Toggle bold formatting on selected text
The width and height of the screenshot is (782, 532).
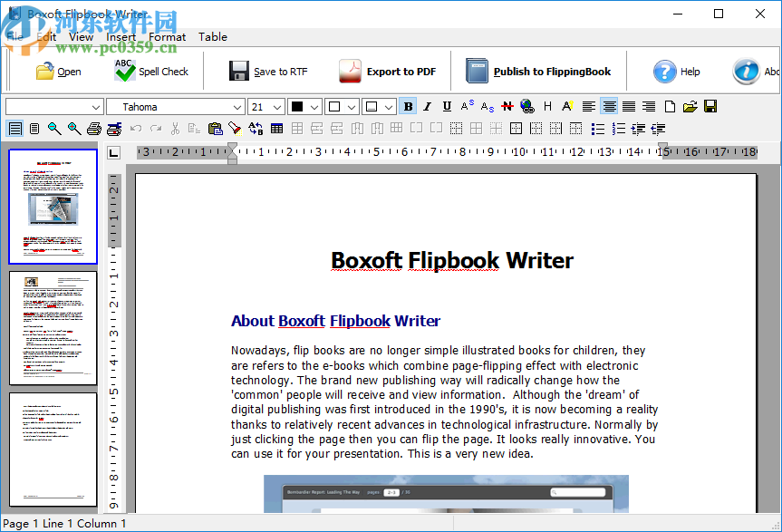pyautogui.click(x=409, y=106)
